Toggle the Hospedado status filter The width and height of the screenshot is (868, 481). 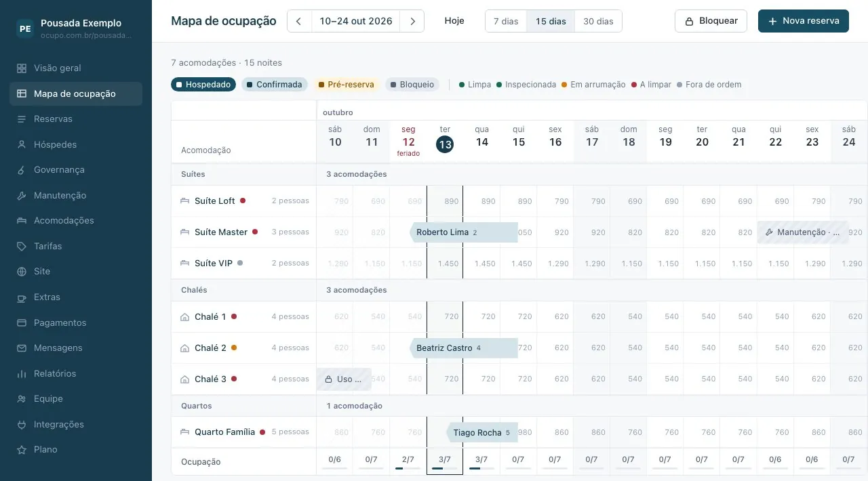coord(203,85)
